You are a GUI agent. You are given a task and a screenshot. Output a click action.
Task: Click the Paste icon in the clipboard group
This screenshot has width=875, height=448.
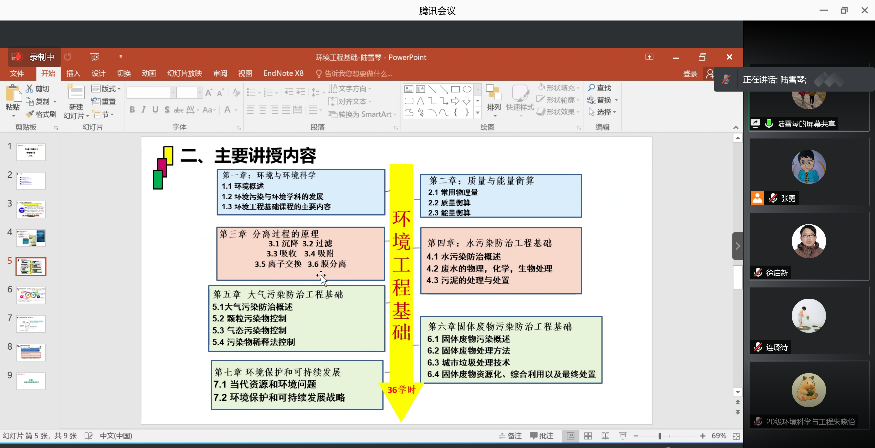click(x=13, y=97)
